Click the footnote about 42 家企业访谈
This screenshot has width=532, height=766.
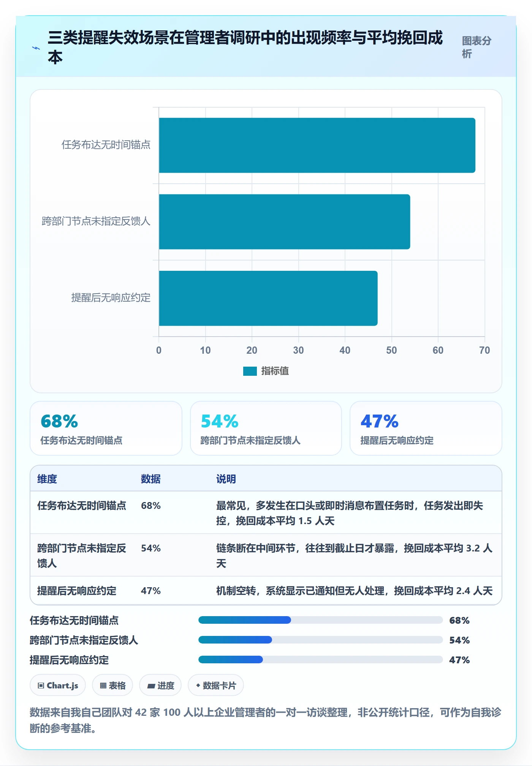[x=266, y=720]
